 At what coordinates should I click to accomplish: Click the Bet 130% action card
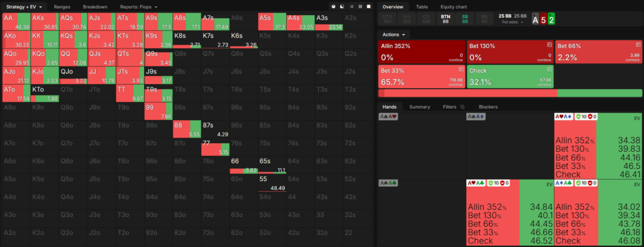coord(510,52)
